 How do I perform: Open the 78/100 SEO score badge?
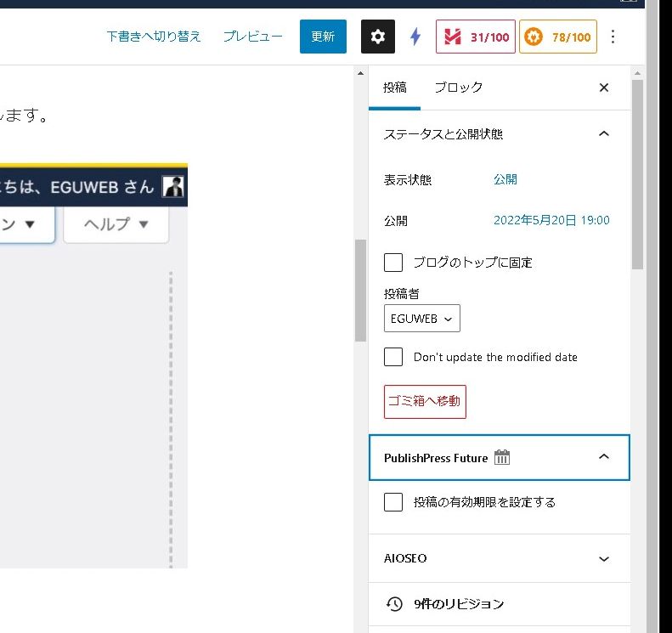click(x=557, y=37)
